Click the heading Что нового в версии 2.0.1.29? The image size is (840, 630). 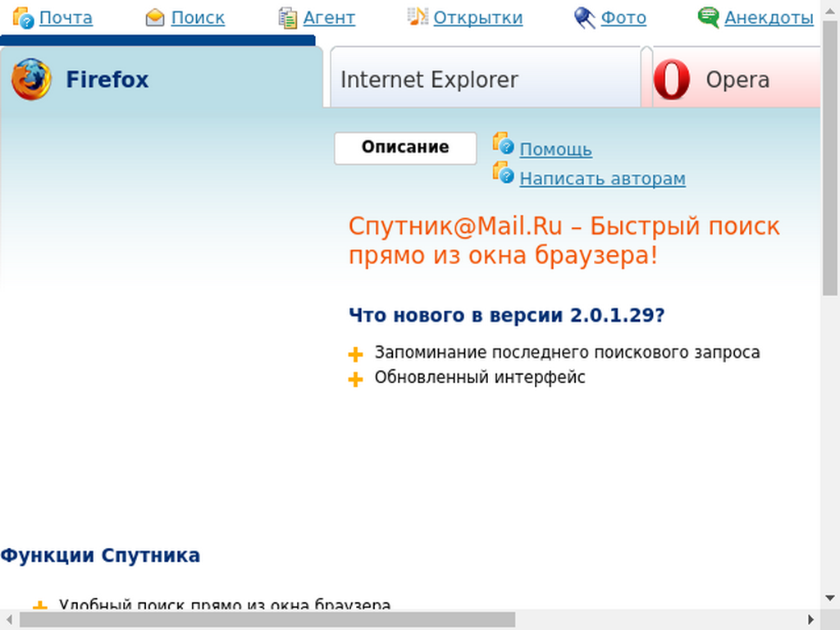tap(507, 315)
